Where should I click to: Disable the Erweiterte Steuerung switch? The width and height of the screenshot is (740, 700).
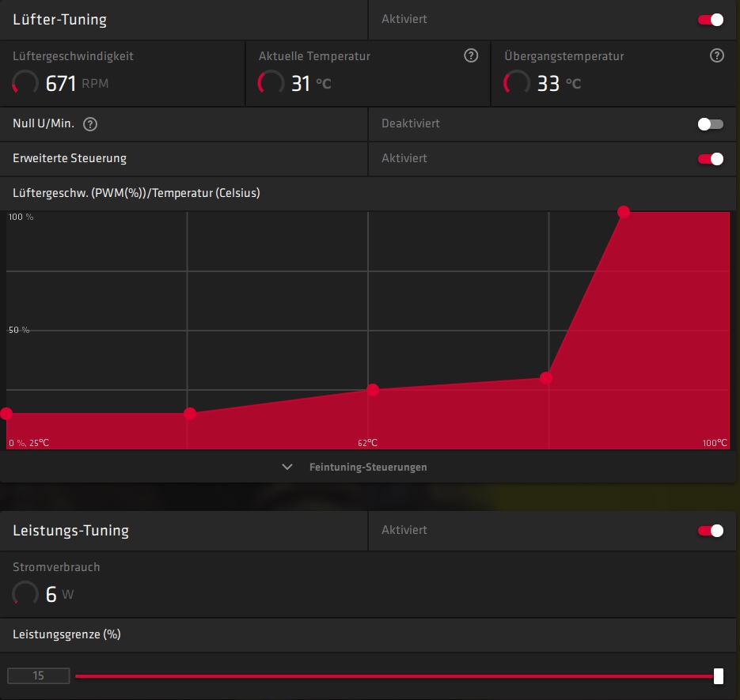tap(710, 159)
